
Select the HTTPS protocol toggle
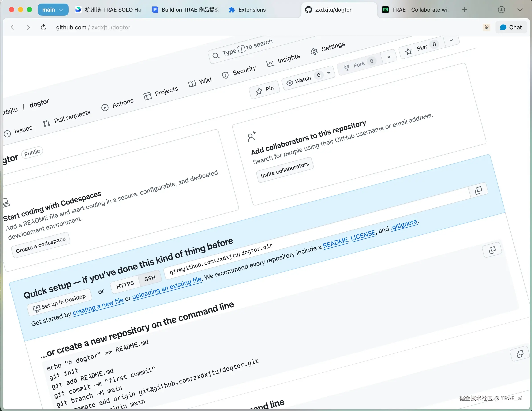coord(125,284)
